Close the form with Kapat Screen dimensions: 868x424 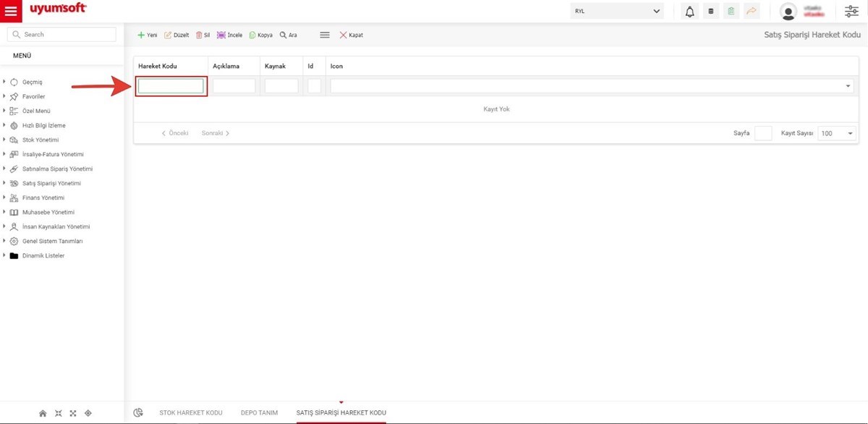[351, 35]
